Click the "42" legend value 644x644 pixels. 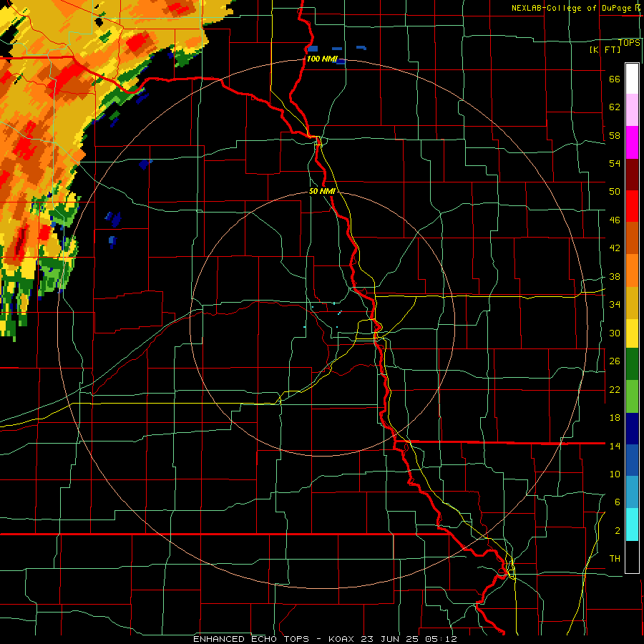click(615, 248)
